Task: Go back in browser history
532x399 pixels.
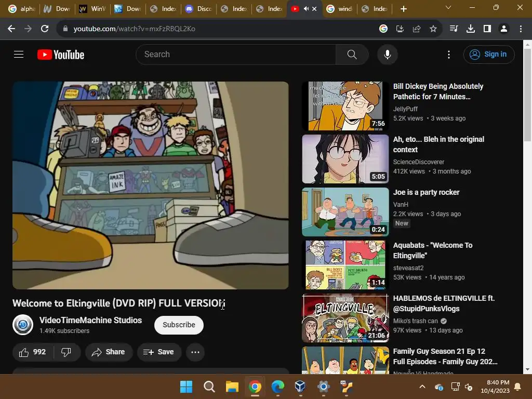Action: click(11, 29)
